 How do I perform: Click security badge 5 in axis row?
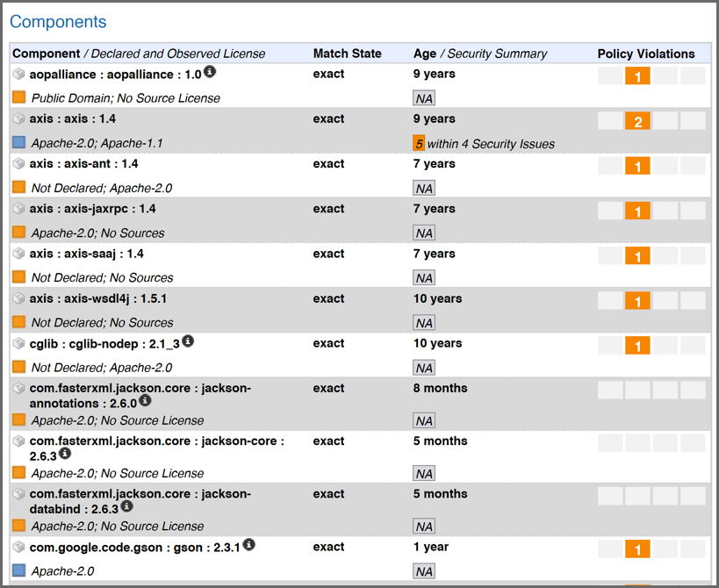pos(419,143)
